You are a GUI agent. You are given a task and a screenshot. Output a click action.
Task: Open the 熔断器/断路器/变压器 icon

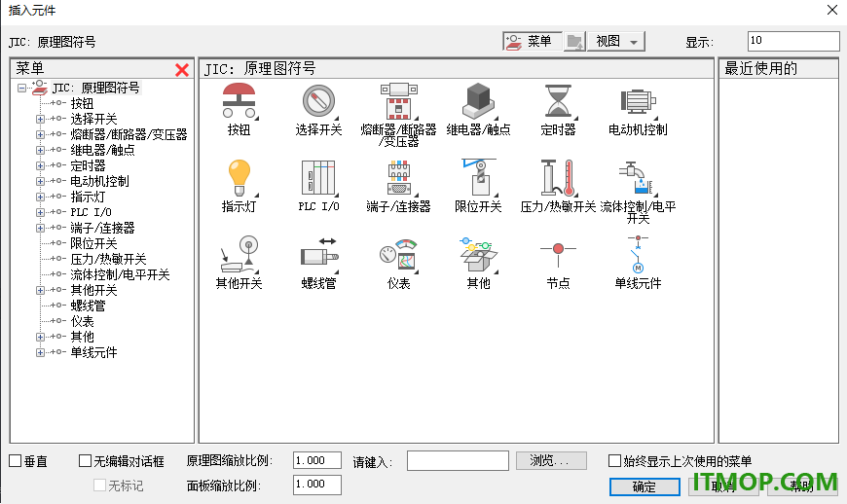[398, 101]
